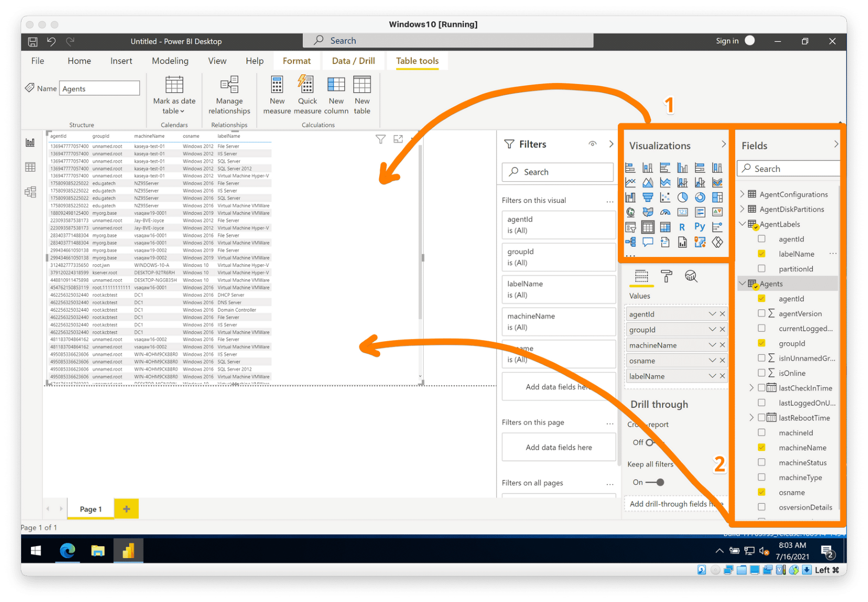Open the View tab
Viewport: 868px width, 602px height.
click(217, 61)
